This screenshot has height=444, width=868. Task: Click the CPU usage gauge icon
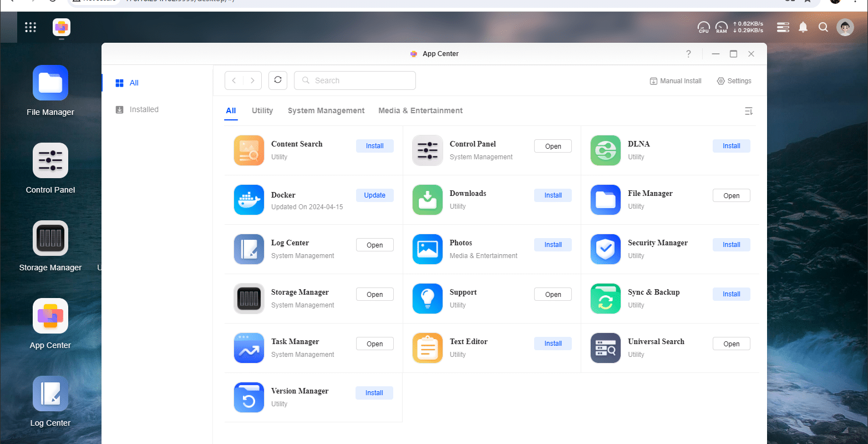(704, 27)
